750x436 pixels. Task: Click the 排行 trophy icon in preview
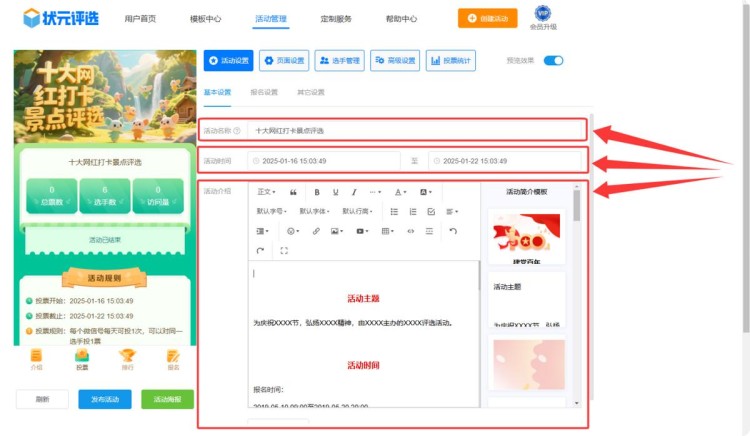[126, 358]
